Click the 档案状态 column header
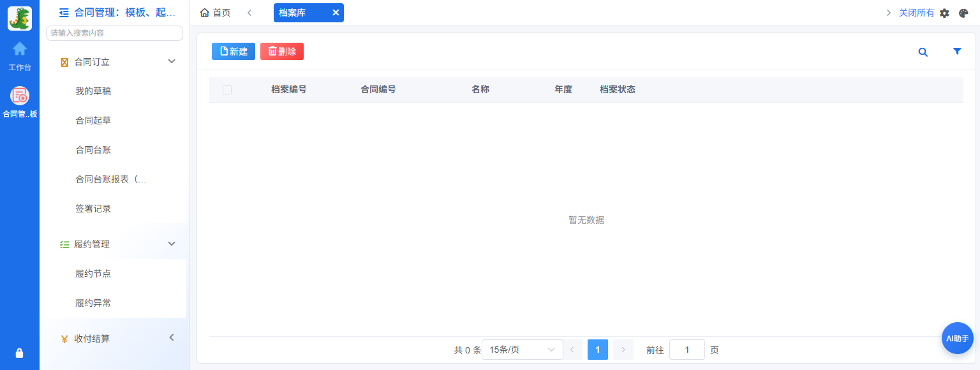Image resolution: width=980 pixels, height=370 pixels. 618,89
